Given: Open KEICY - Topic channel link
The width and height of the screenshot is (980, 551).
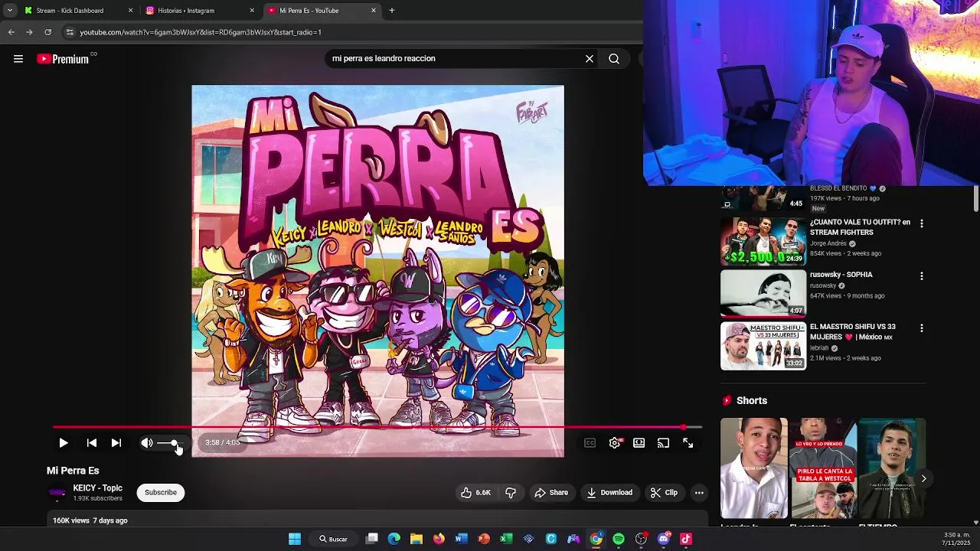Looking at the screenshot, I should [97, 488].
